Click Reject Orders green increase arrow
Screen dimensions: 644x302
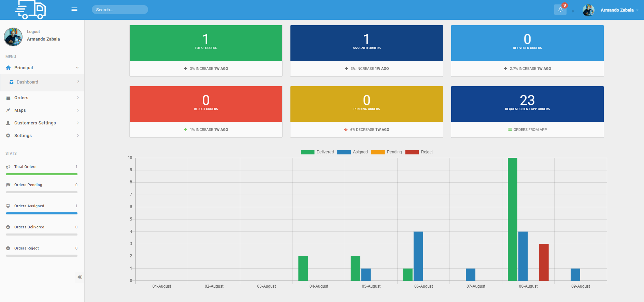pyautogui.click(x=186, y=130)
